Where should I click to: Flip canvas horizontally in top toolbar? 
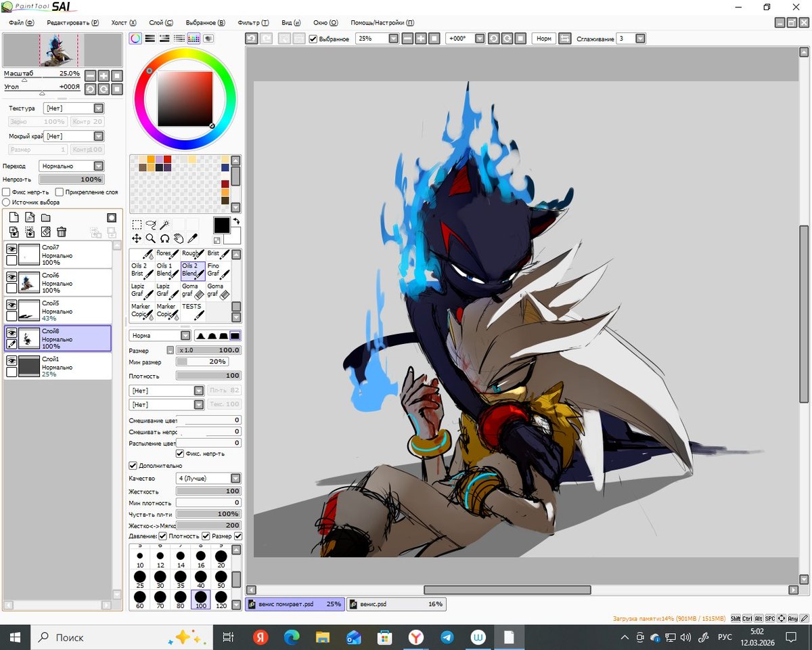point(565,39)
